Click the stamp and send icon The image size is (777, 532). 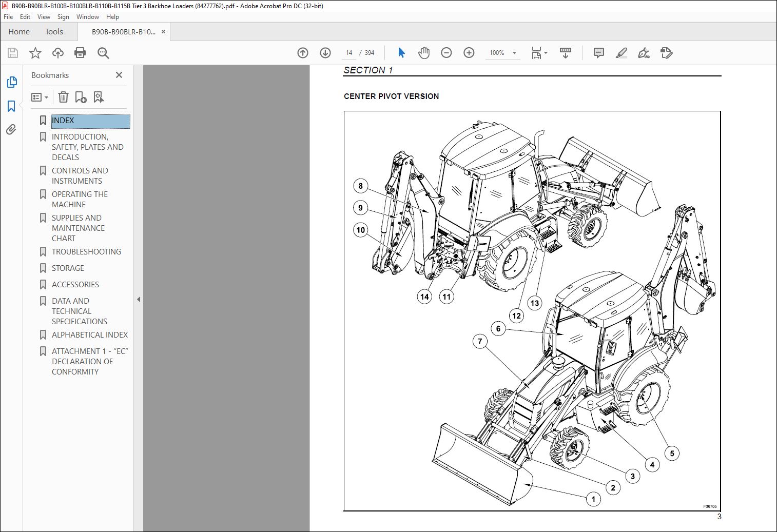(666, 53)
